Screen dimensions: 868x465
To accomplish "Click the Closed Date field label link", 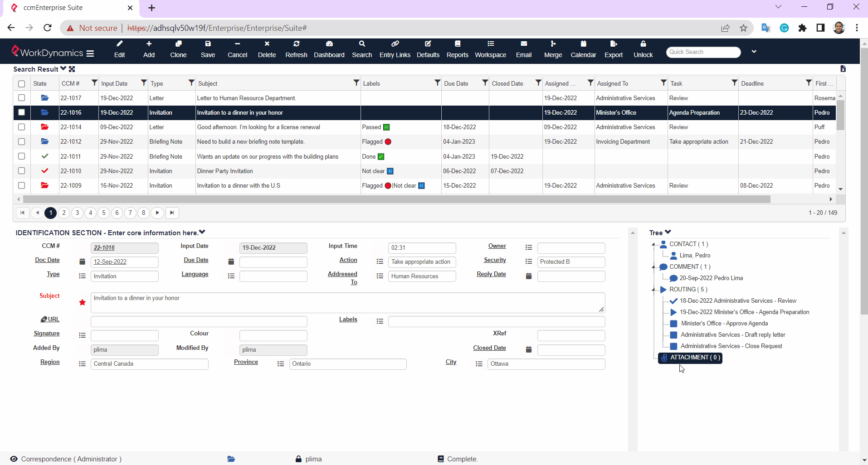I will point(489,348).
